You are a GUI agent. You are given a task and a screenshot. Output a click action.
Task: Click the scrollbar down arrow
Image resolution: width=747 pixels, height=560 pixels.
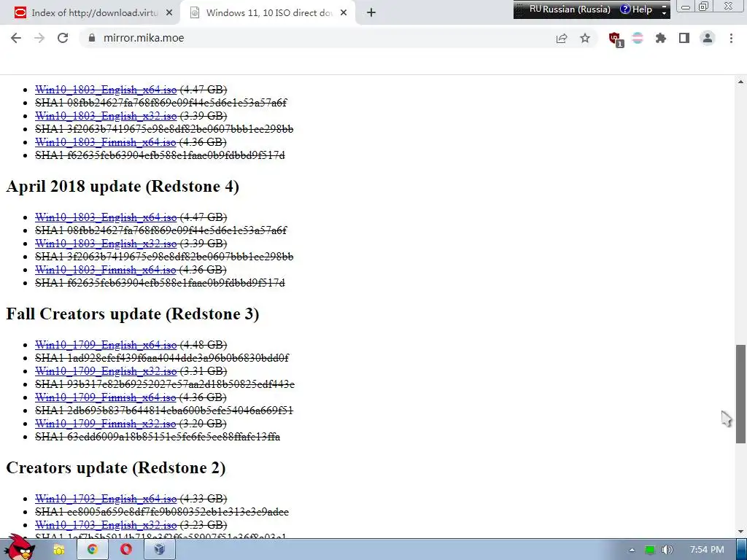741,532
